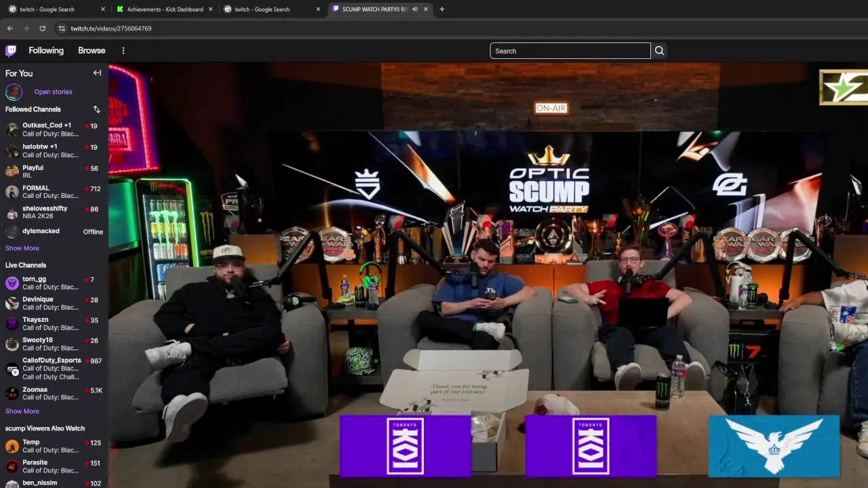Open ben_nissim channel avatar

[x=12, y=484]
